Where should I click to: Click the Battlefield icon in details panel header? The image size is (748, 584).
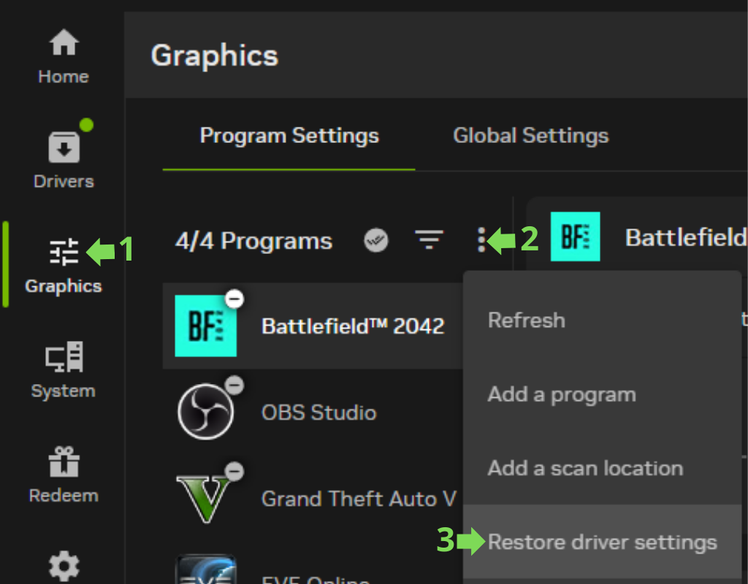pyautogui.click(x=575, y=237)
